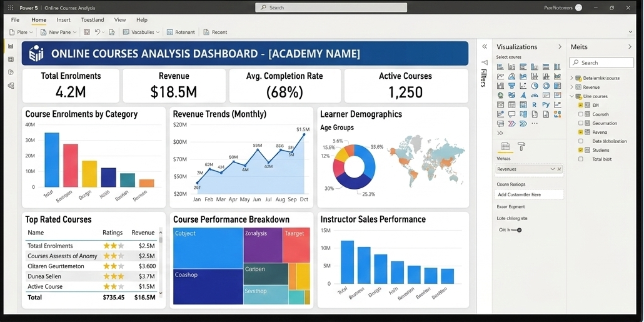Open the New Pane dropdown
This screenshot has width=644, height=322.
58,32
